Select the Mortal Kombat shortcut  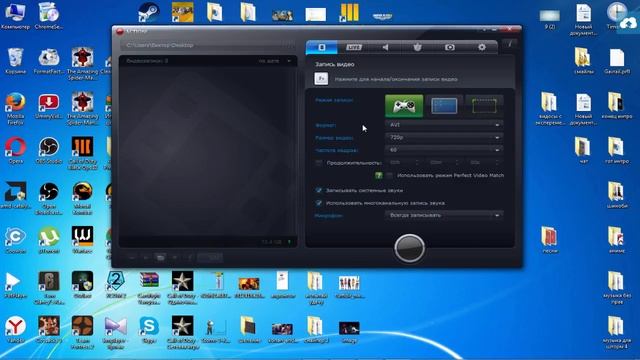pos(82,198)
